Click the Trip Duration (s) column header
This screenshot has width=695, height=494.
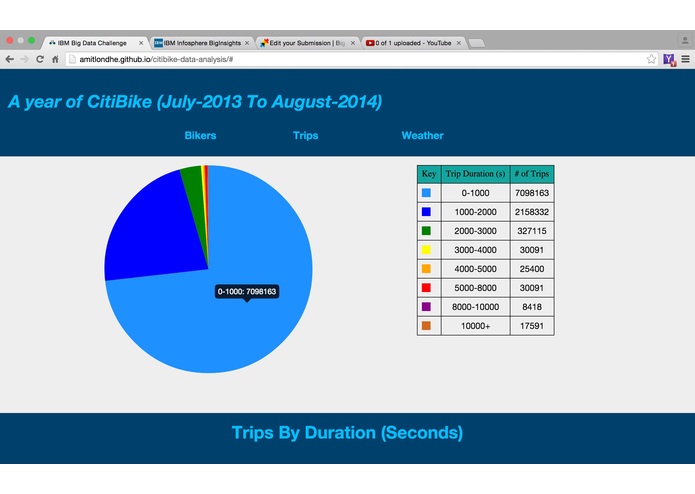[476, 174]
